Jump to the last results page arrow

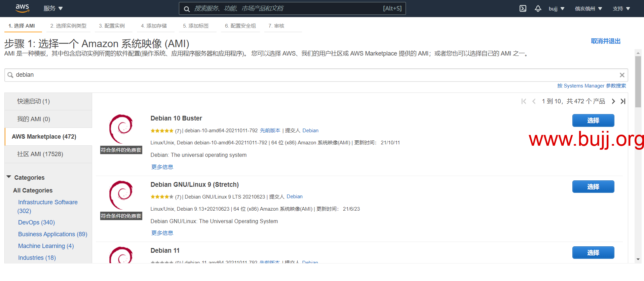(x=623, y=101)
